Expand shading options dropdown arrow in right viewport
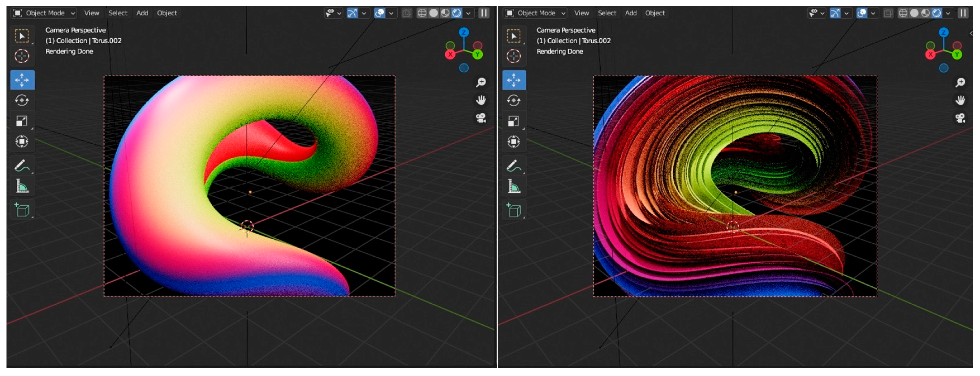This screenshot has height=376, width=980. (948, 13)
